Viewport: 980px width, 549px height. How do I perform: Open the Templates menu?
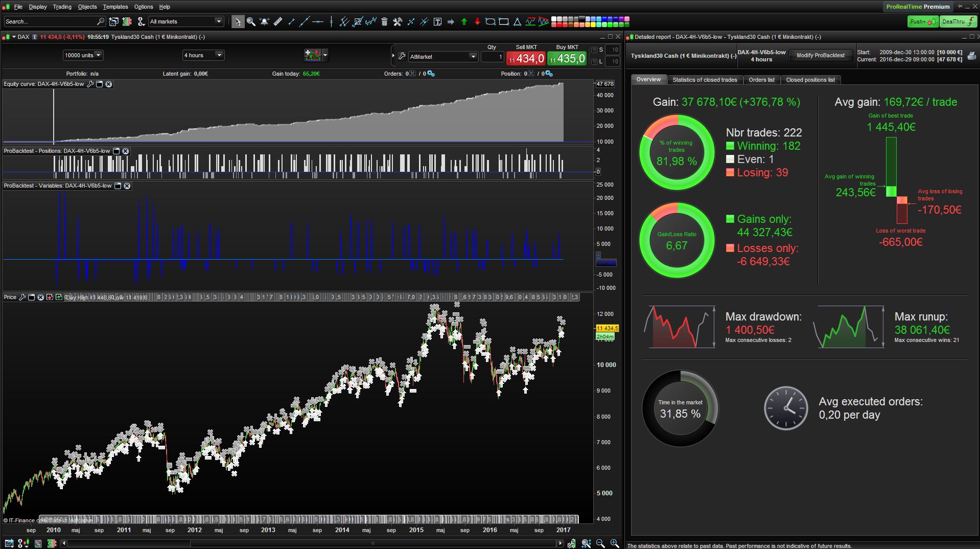click(115, 7)
